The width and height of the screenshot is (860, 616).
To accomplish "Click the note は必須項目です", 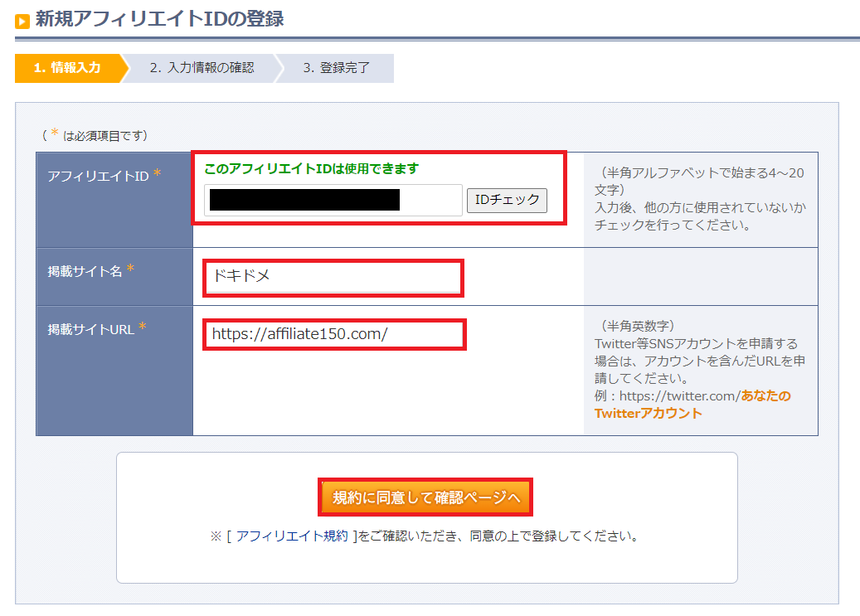I will [x=95, y=135].
